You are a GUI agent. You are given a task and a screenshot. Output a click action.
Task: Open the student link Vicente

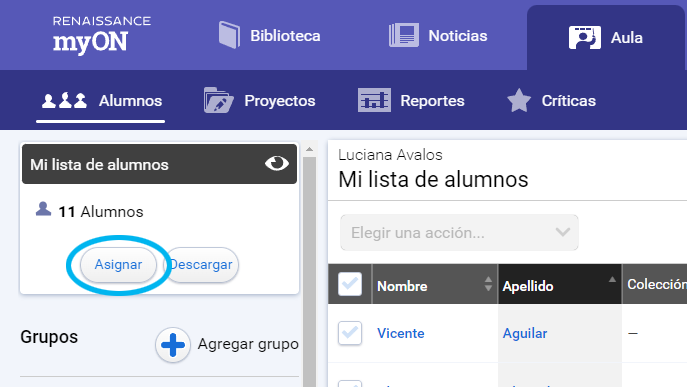coord(400,333)
